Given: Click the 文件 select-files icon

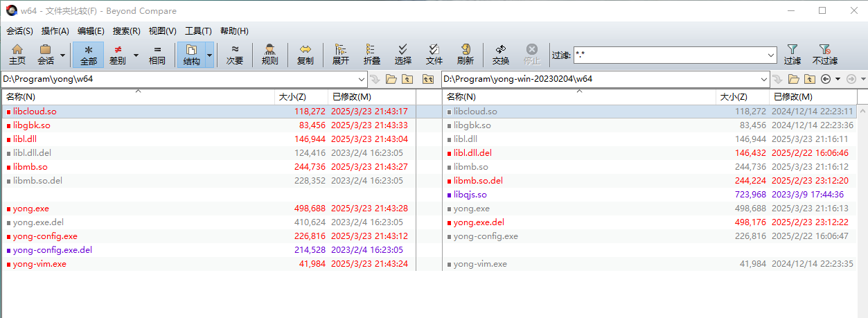Looking at the screenshot, I should 434,54.
